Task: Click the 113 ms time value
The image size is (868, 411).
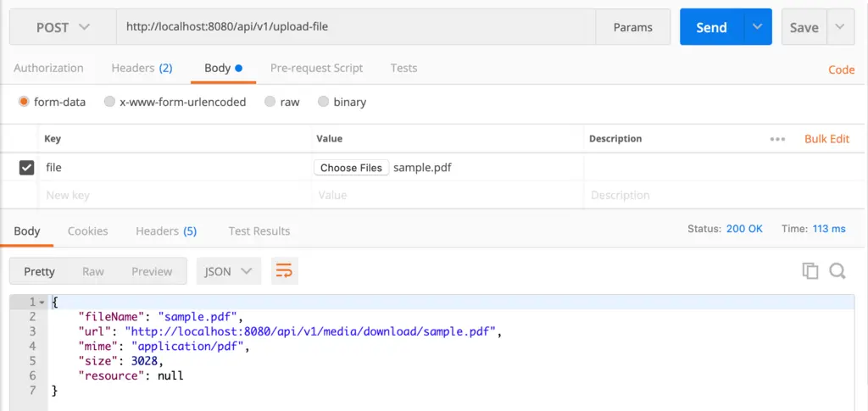Action: point(829,229)
